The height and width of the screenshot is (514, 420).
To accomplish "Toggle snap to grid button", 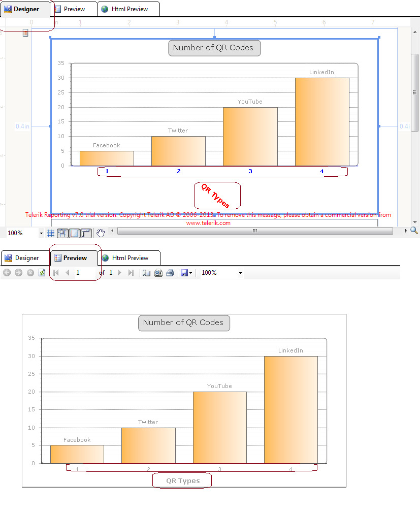I will point(62,233).
